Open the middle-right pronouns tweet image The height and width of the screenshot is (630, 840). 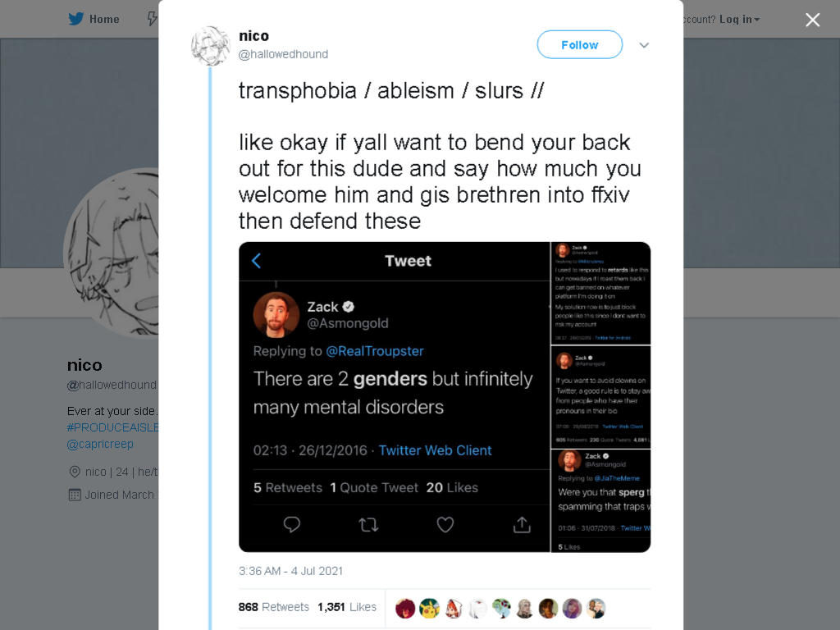point(601,397)
